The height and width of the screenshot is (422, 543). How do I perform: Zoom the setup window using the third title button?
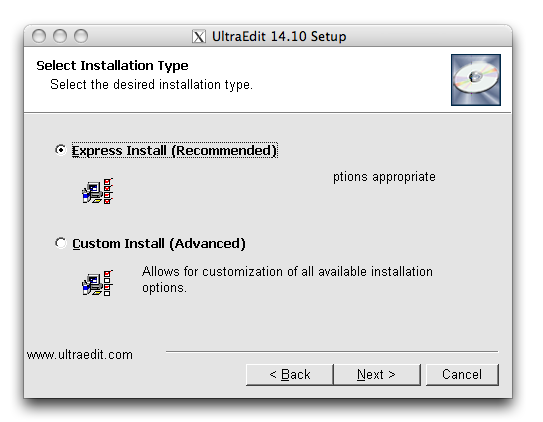point(81,36)
